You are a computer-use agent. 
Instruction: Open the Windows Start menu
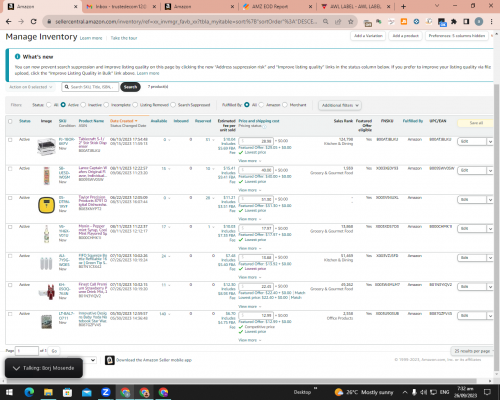click(x=9, y=392)
